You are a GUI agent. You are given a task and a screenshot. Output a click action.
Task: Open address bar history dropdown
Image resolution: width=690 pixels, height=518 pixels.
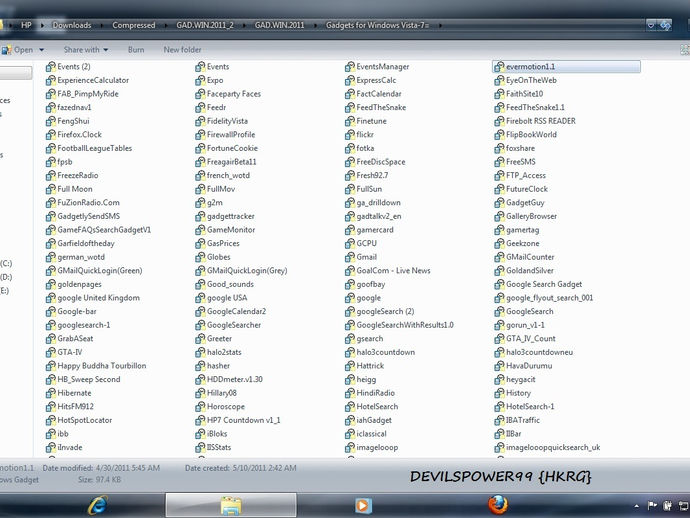pyautogui.click(x=651, y=26)
